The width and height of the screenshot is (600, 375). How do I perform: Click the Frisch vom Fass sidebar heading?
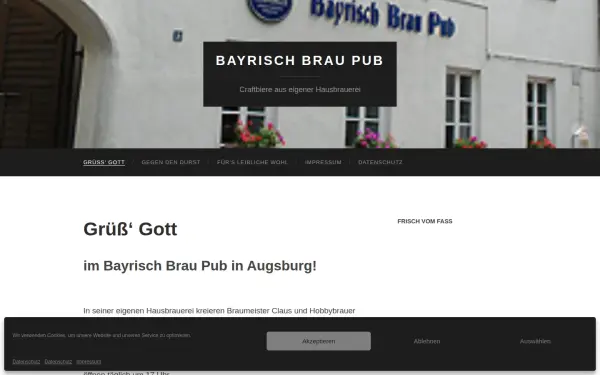pos(425,221)
